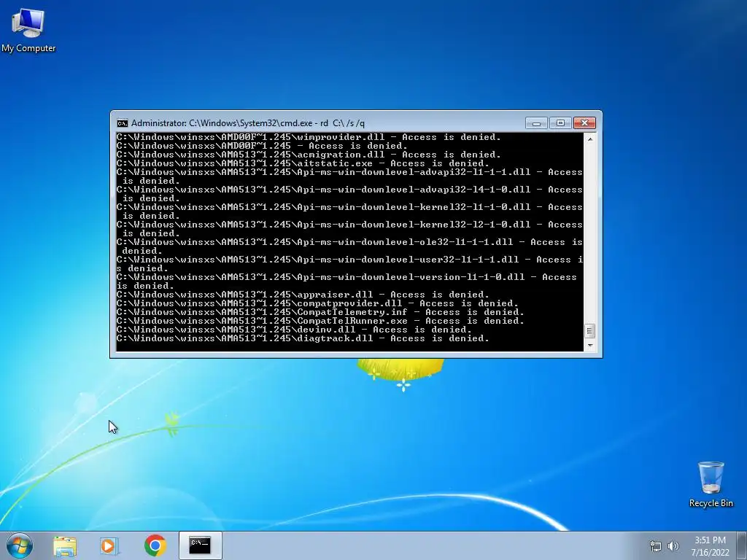Click the cmd window system menu icon
747x560 pixels.
pos(123,123)
